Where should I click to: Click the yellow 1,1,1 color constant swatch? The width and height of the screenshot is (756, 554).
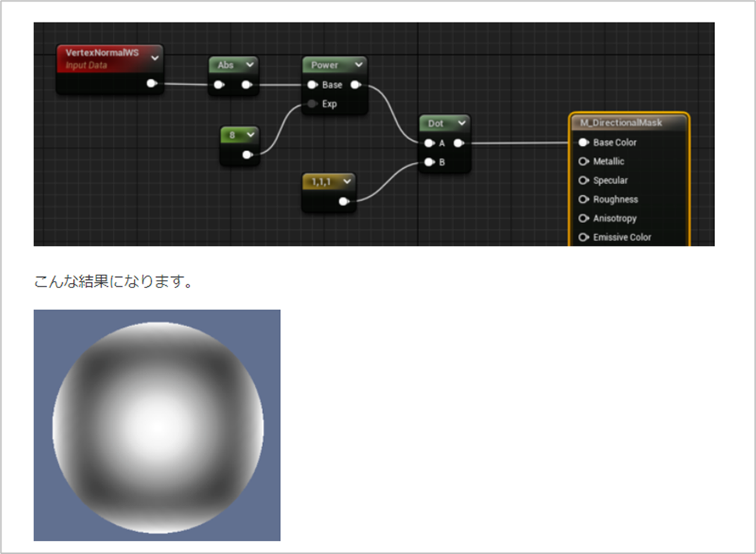click(321, 181)
